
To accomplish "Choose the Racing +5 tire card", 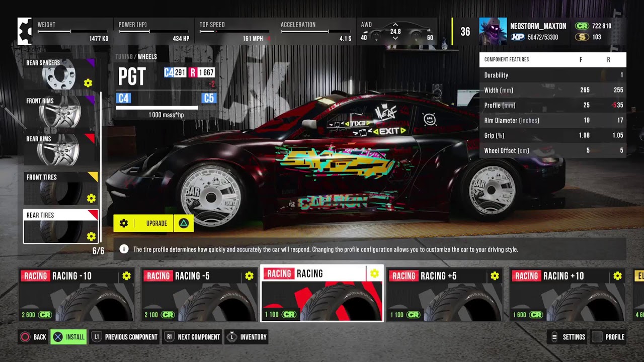I will pos(445,295).
